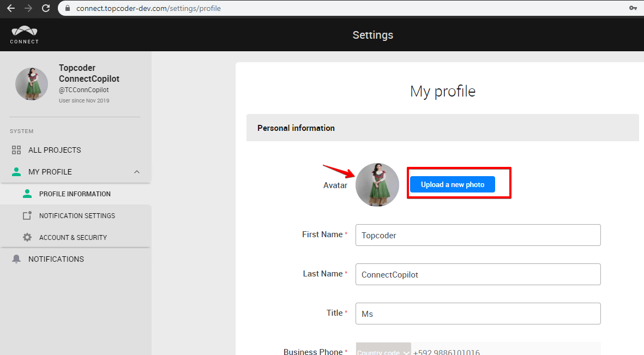The width and height of the screenshot is (644, 355).
Task: Reload the page
Action: click(x=46, y=8)
